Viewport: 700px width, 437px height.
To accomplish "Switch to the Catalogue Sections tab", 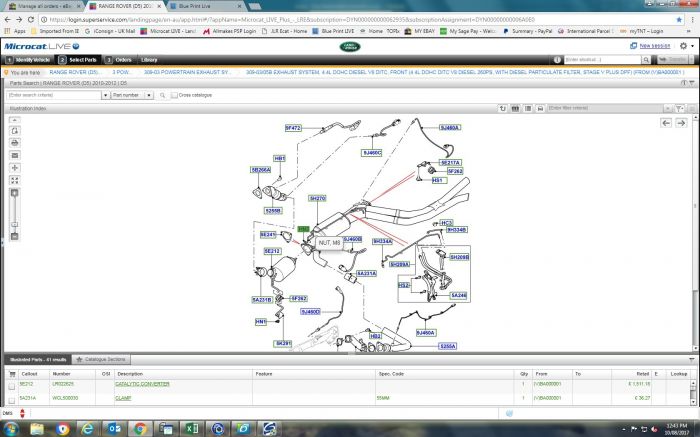I will click(101, 359).
